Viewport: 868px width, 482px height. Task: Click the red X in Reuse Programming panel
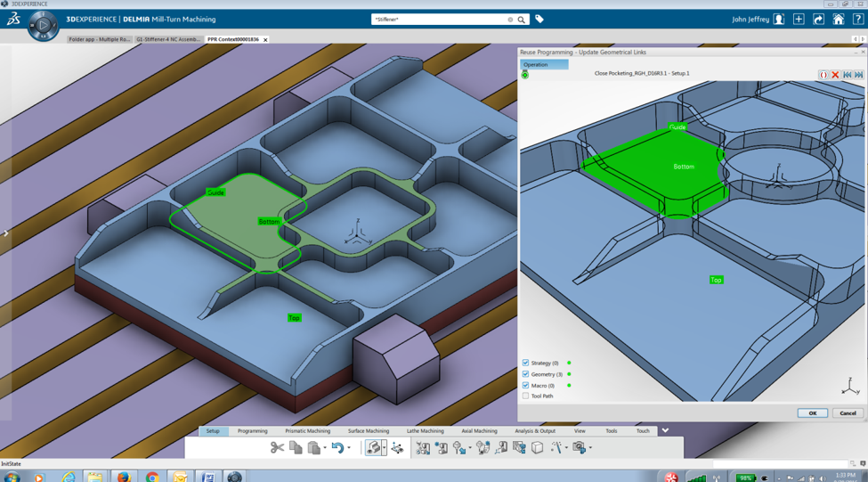point(835,75)
